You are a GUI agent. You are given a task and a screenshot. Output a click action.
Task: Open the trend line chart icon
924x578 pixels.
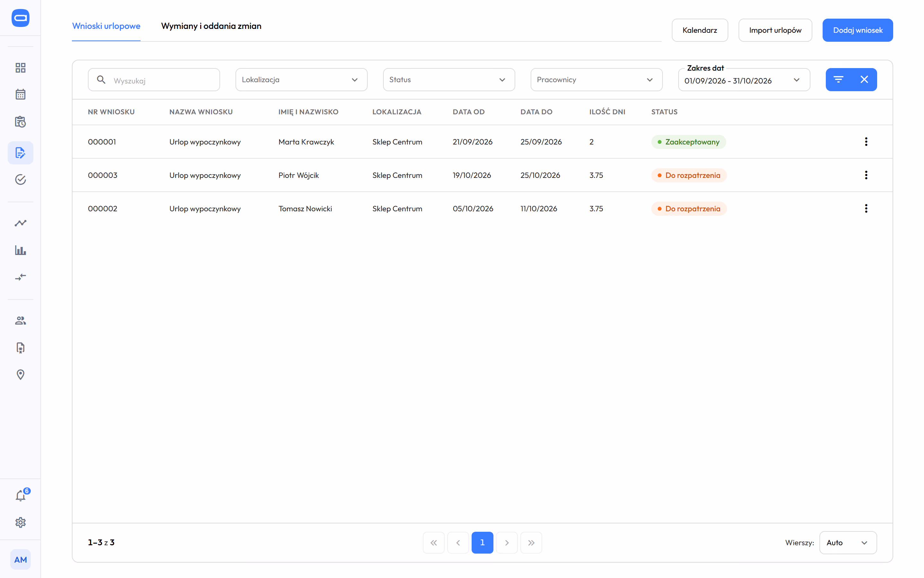point(20,223)
